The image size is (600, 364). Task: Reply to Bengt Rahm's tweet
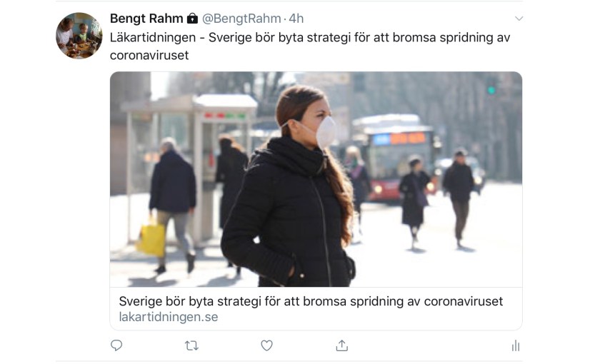[x=116, y=345]
